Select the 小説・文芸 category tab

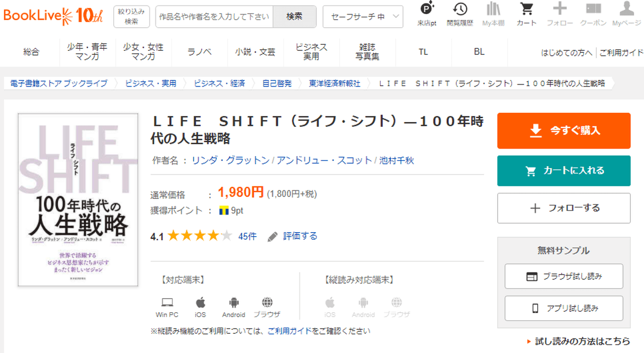(x=255, y=52)
